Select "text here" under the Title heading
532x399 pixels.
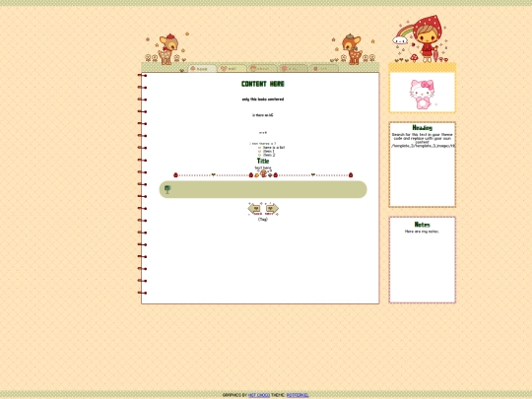tap(263, 167)
